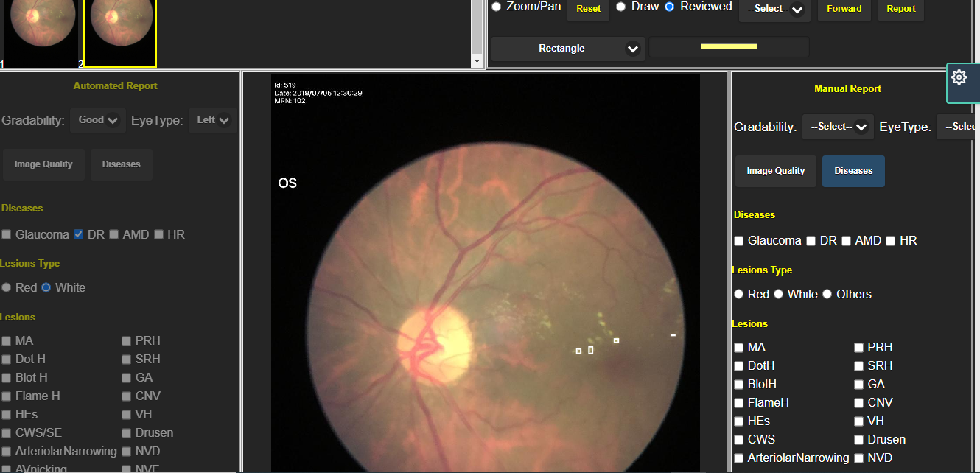Check CWS lesion in Manual Report
The width and height of the screenshot is (980, 473).
[739, 440]
